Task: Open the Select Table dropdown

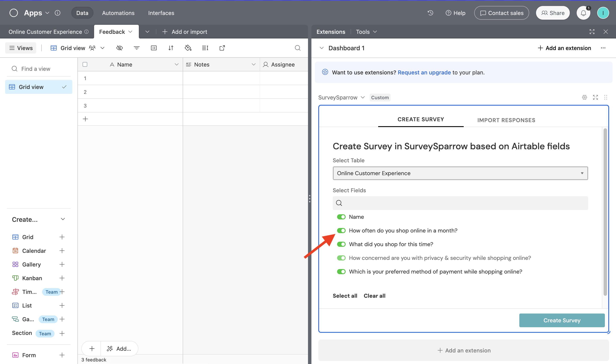Action: point(460,173)
